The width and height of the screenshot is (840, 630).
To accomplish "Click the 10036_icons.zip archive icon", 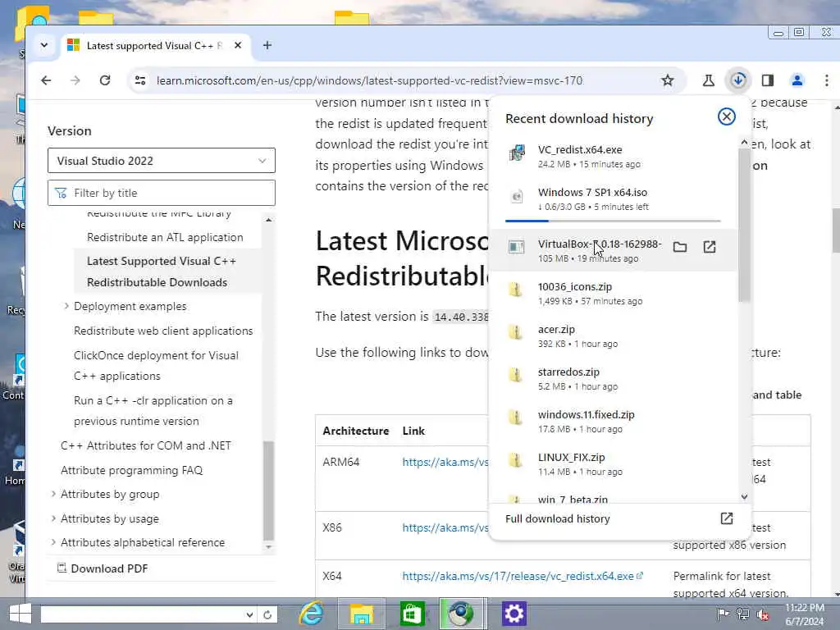I will [515, 290].
